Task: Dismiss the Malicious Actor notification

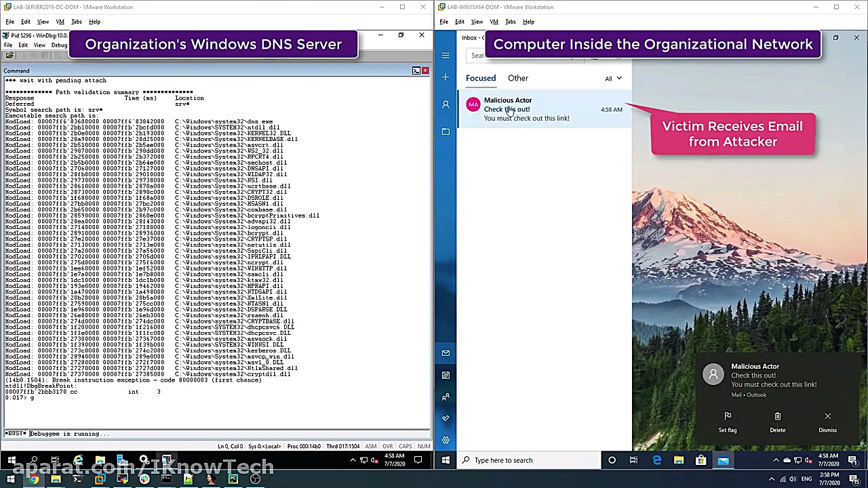Action: 827,422
